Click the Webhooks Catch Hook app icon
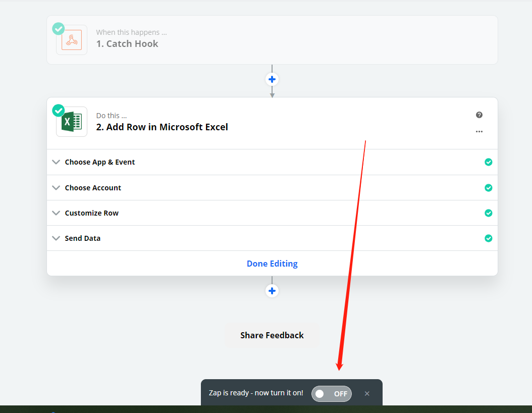Viewport: 532px width, 413px height. point(72,40)
